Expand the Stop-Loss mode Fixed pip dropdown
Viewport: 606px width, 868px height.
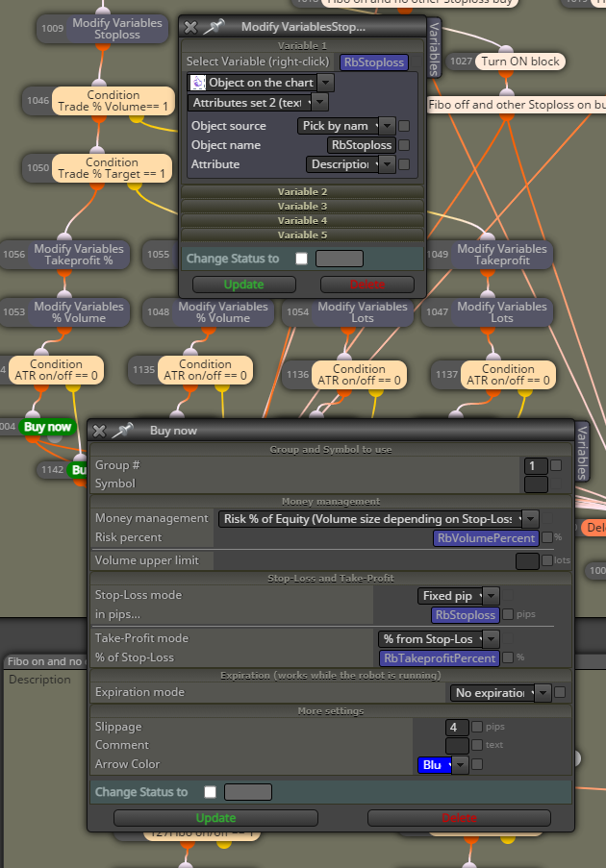tap(458, 596)
